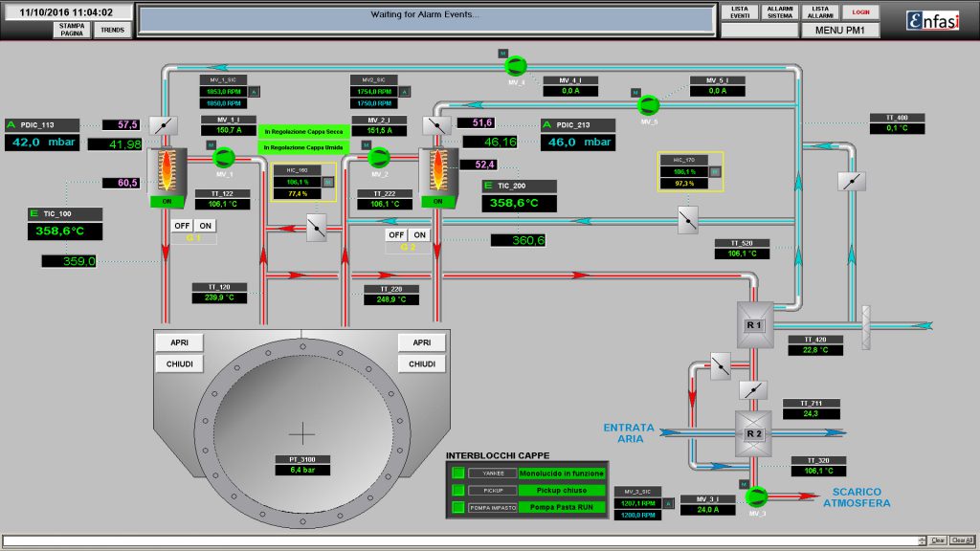Click the damper valve next to value 51,6
This screenshot has width=980, height=551.
pos(436,125)
